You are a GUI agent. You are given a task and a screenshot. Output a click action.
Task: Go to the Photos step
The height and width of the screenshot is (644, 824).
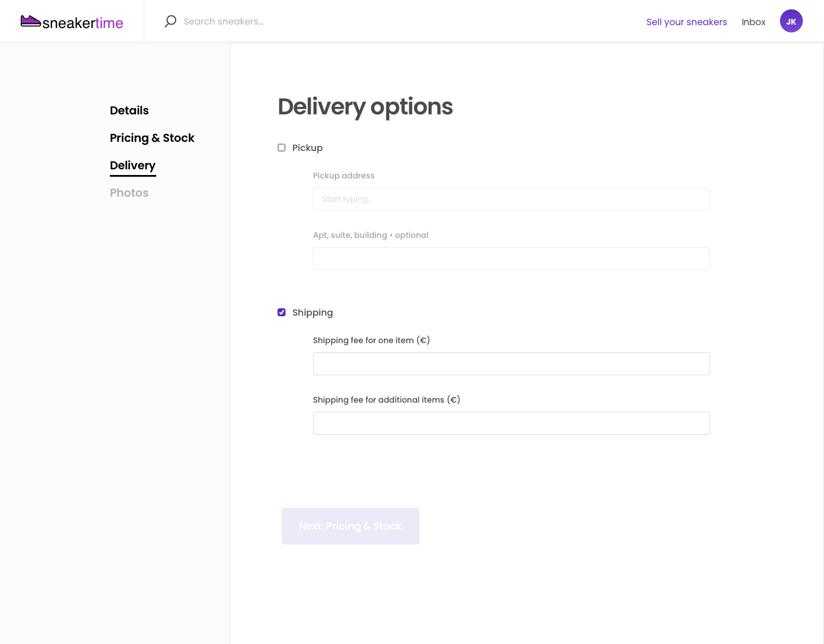[129, 193]
